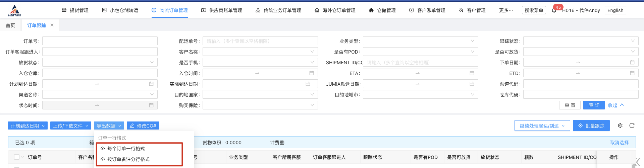The height and width of the screenshot is (168, 644).
Task: Click the notification bell icon
Action: [x=554, y=10]
